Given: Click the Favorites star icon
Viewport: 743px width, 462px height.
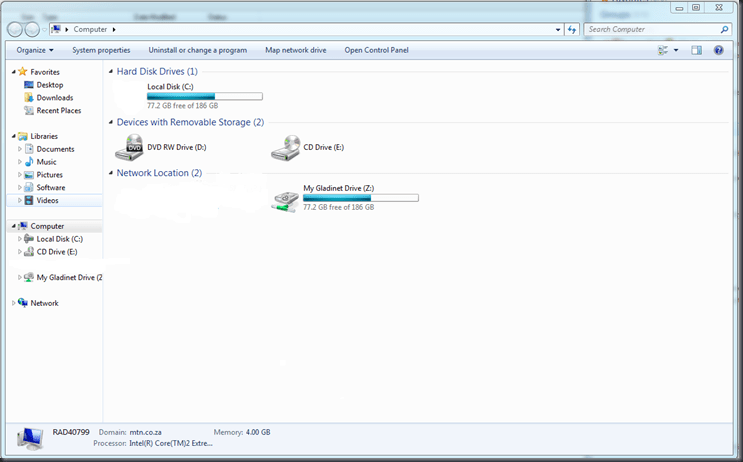Looking at the screenshot, I should pyautogui.click(x=23, y=72).
